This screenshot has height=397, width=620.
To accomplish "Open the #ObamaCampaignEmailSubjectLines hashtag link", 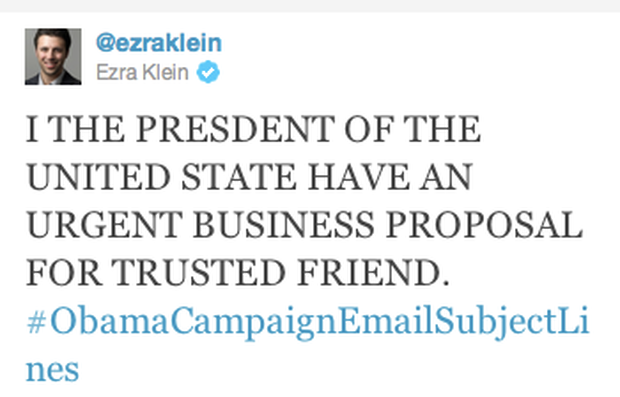I will (308, 322).
